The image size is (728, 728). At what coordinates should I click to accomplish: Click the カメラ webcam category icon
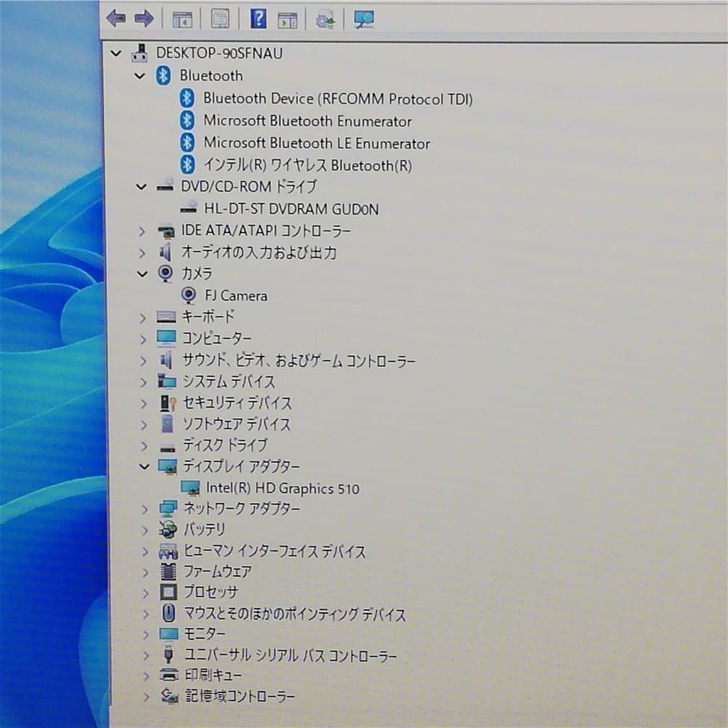click(165, 274)
